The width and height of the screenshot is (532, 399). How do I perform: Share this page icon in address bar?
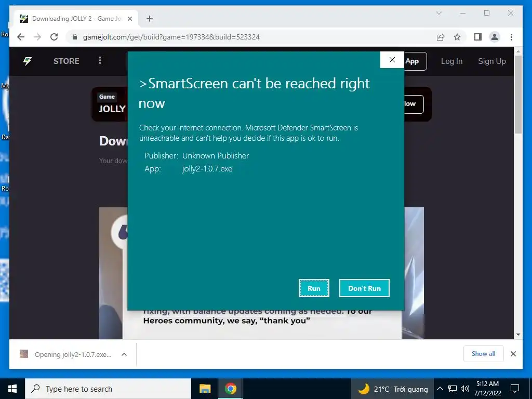441,37
